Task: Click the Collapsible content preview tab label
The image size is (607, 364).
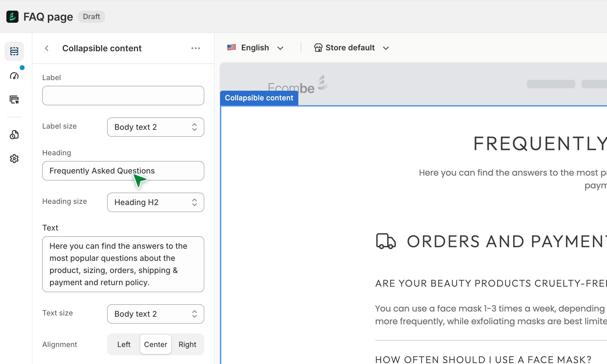Action: tap(259, 98)
